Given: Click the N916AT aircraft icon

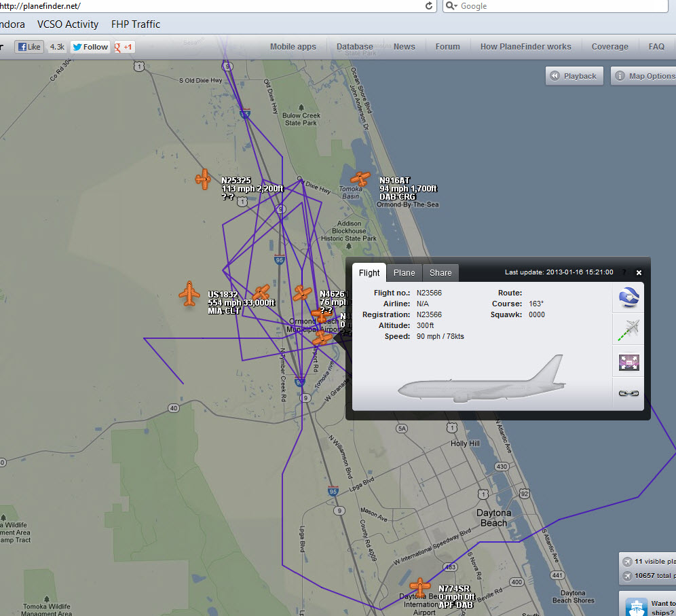Looking at the screenshot, I should click(360, 179).
